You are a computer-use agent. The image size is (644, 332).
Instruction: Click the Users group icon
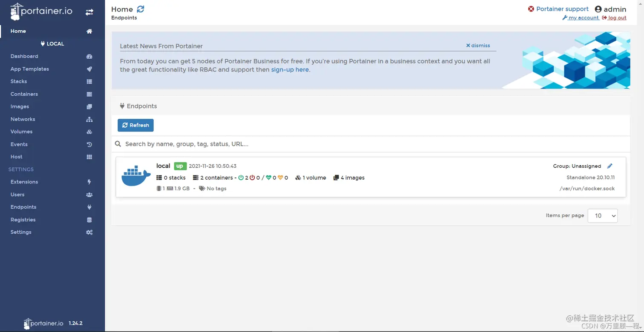click(89, 195)
